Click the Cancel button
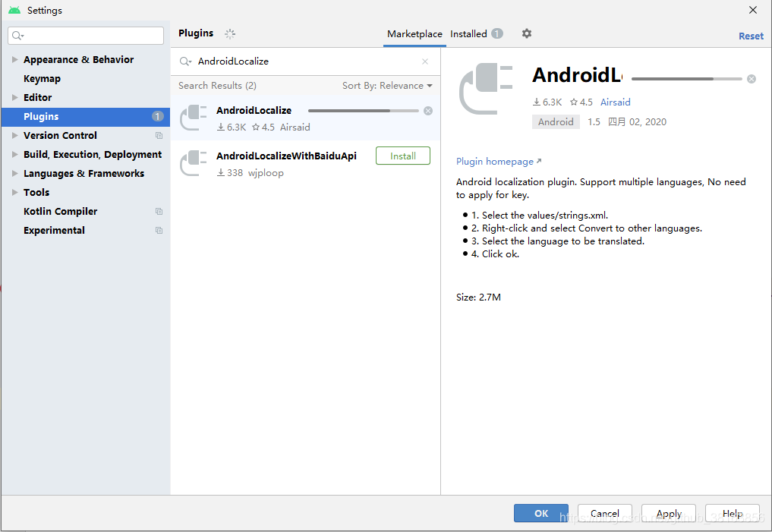Viewport: 772px width, 532px height. click(x=604, y=513)
